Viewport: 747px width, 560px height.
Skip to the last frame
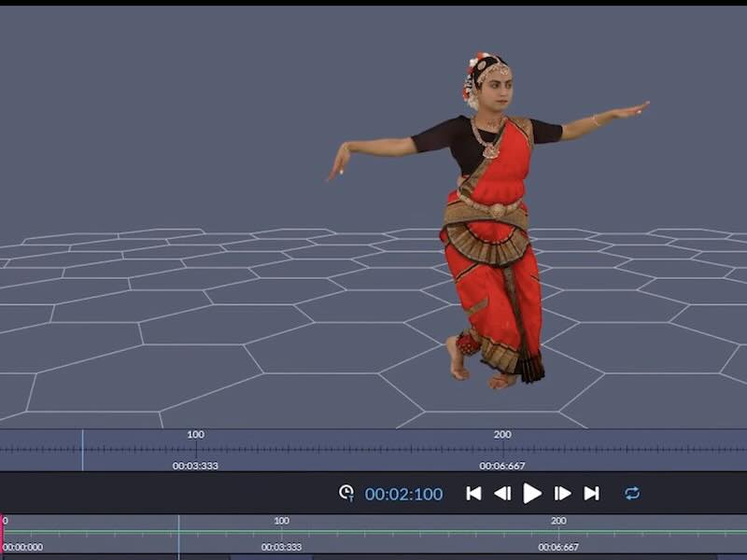(591, 494)
